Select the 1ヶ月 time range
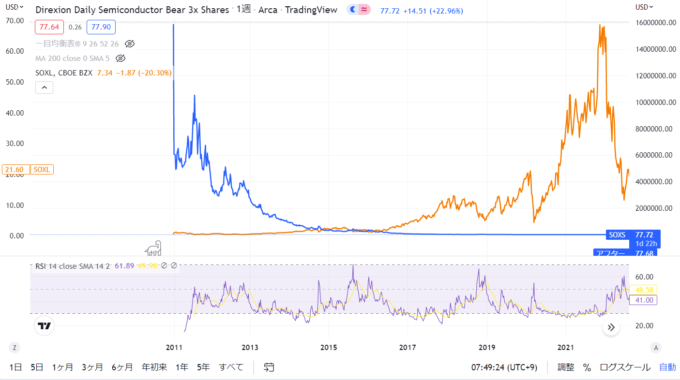Viewport: 680px width, 380px height. 62,367
